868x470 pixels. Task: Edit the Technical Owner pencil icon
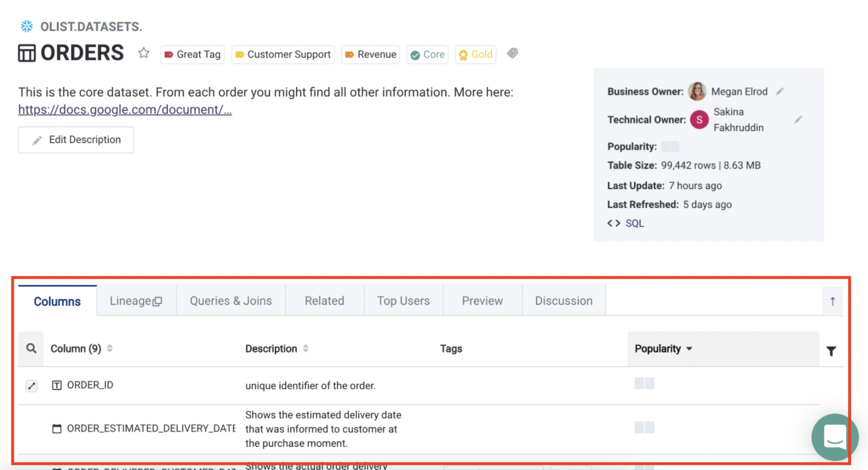point(798,120)
